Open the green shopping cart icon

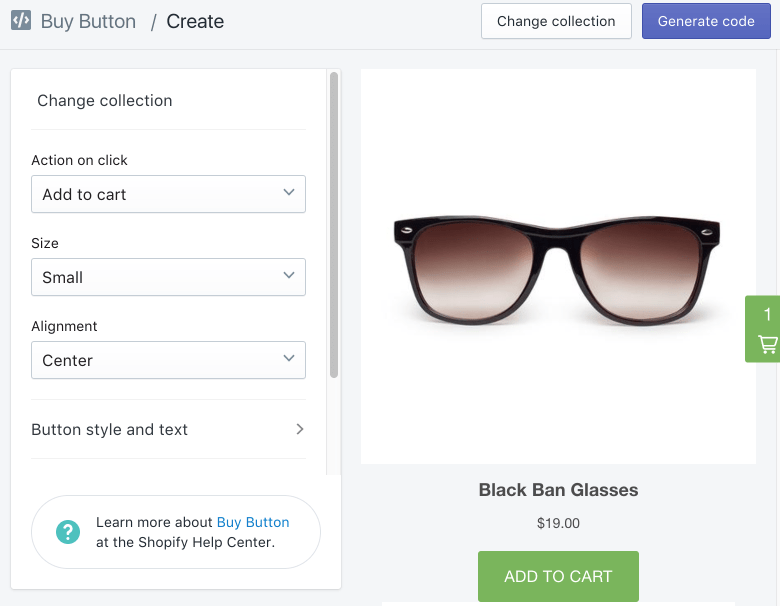[768, 344]
